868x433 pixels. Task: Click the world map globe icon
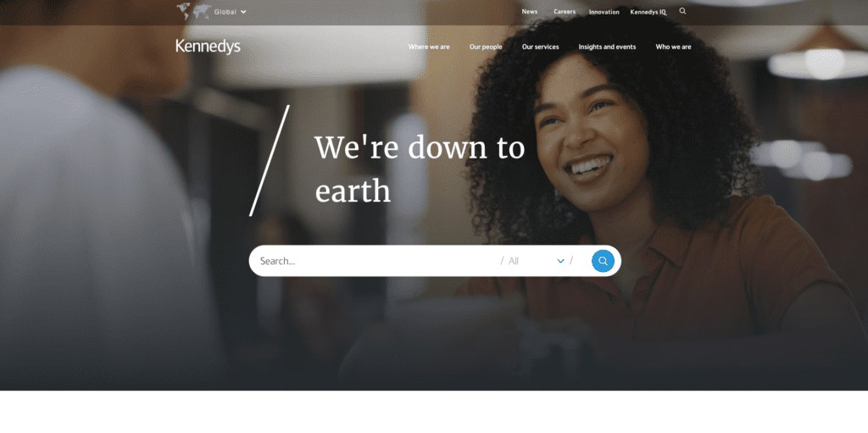pyautogui.click(x=194, y=11)
